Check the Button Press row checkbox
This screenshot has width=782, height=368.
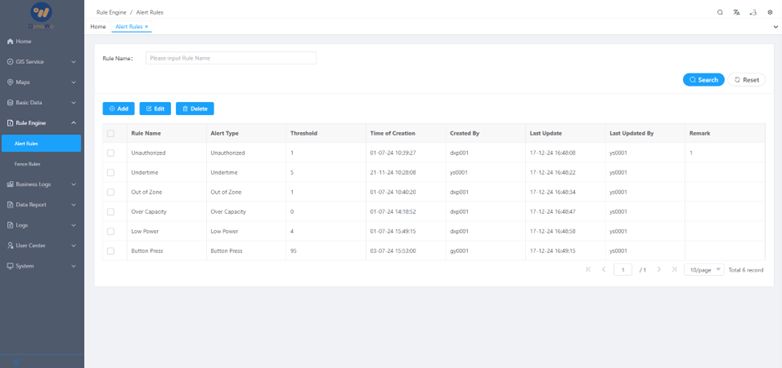[111, 251]
